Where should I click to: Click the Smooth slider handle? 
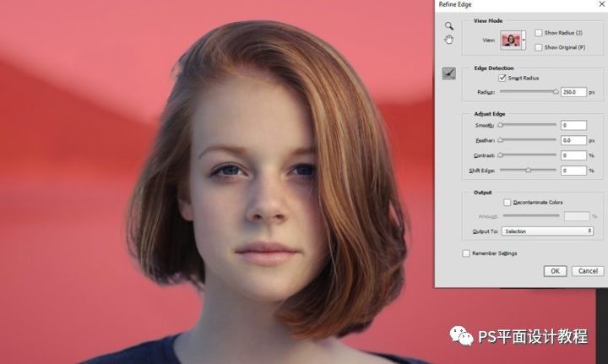click(x=500, y=125)
